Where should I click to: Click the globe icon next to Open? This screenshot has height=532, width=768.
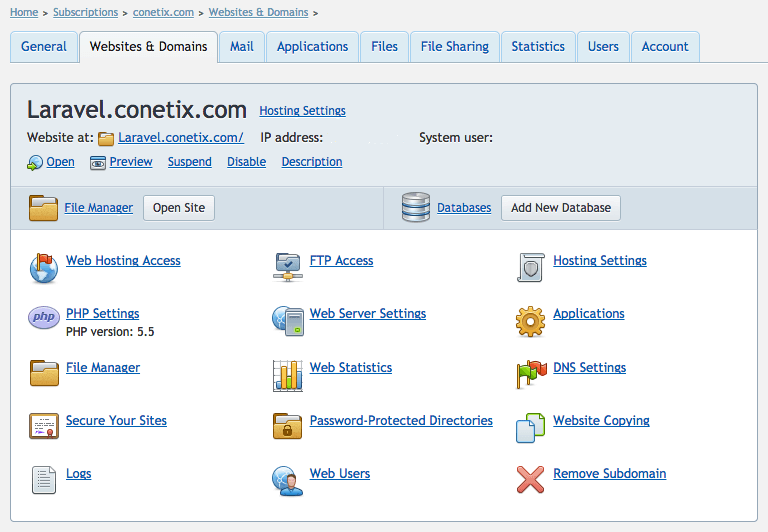coord(35,163)
